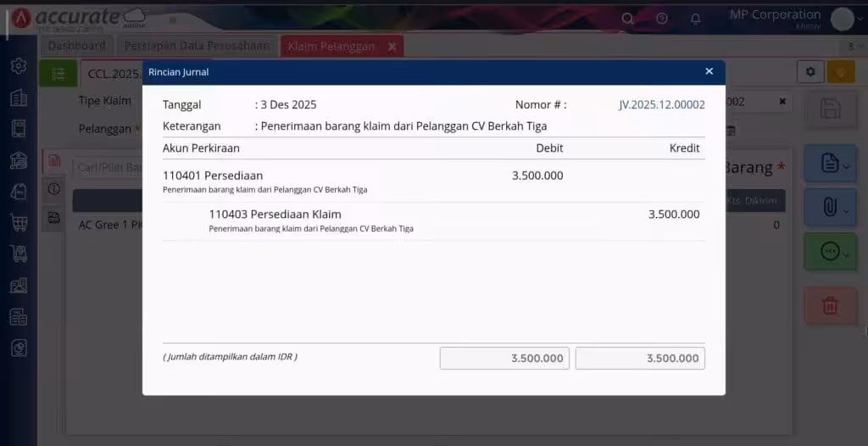Select the third side tab icon below info
Viewport: 868px width, 446px height.
[53, 218]
